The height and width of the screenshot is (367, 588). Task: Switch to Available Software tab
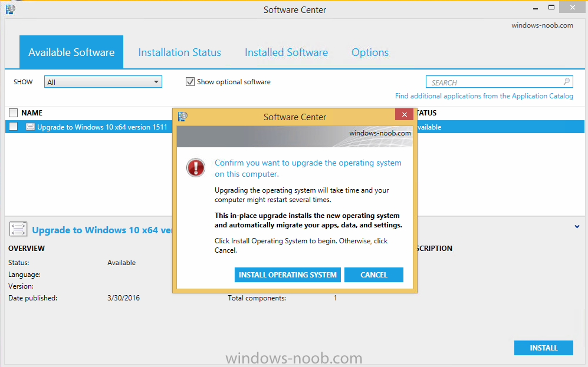(71, 52)
